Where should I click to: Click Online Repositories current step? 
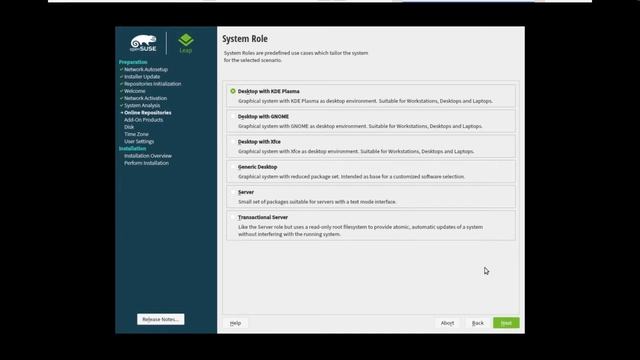pyautogui.click(x=148, y=113)
